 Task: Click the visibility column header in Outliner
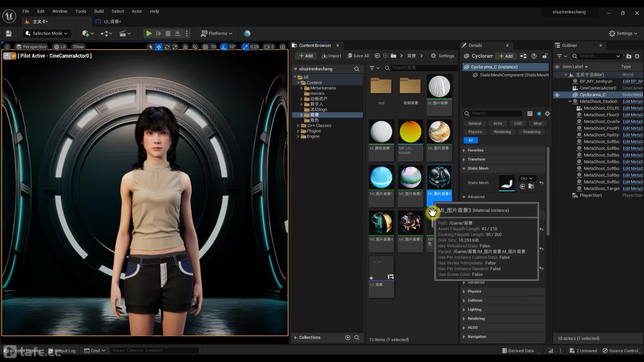557,67
